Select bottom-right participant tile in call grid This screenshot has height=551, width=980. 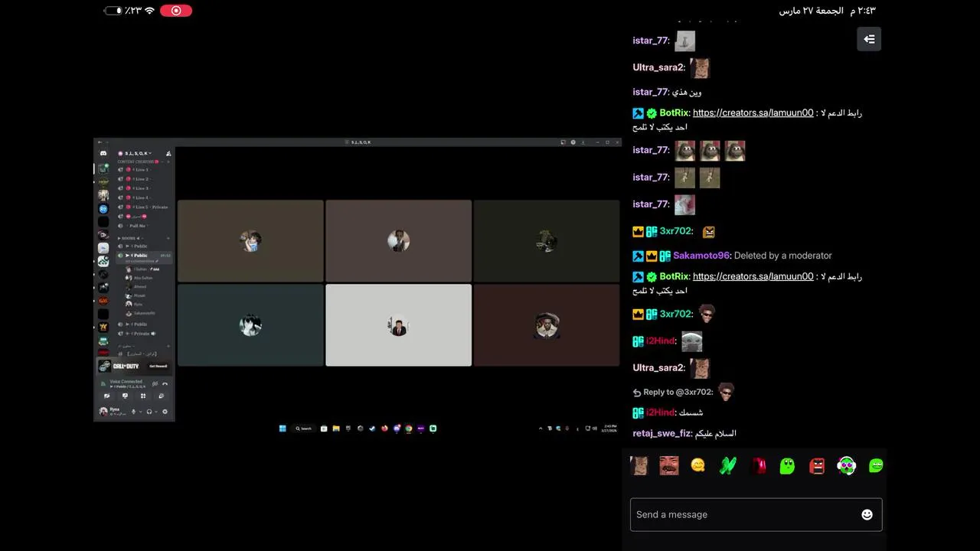click(x=547, y=325)
